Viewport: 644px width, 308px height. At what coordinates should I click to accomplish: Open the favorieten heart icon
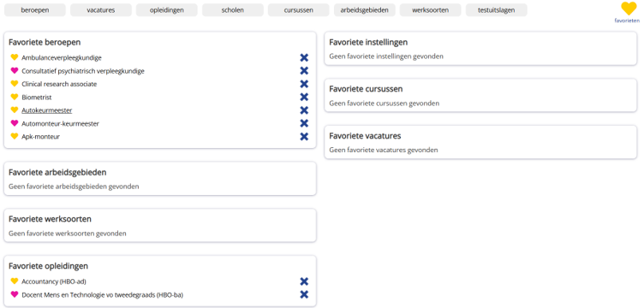(x=628, y=9)
